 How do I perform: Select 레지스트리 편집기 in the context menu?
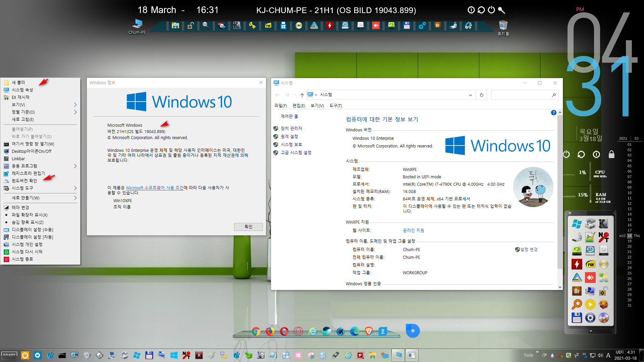[40, 173]
